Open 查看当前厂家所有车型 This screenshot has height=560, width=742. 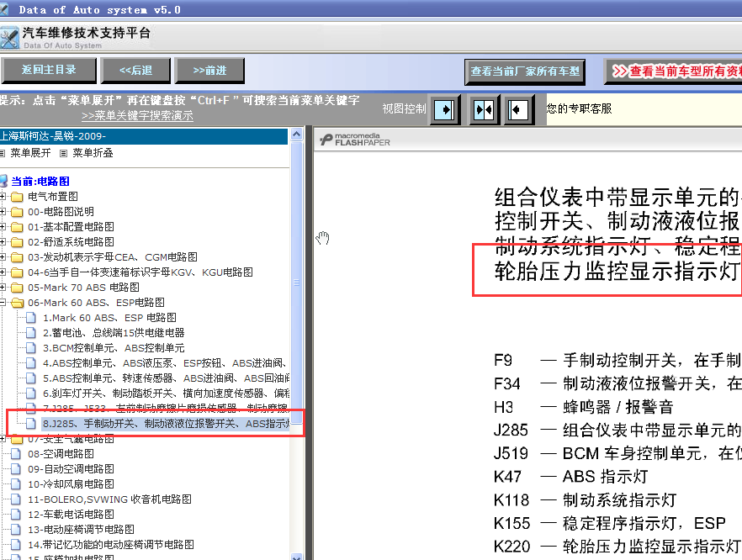(525, 71)
